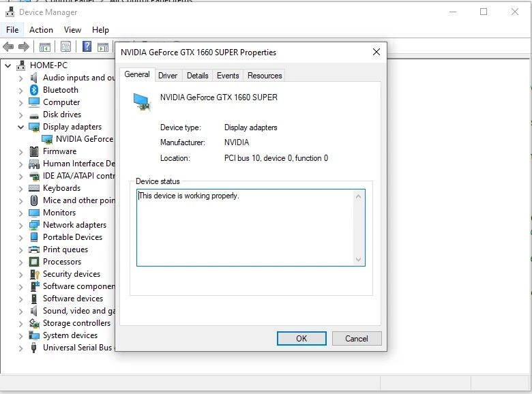
Task: Click the Software components puzzle icon
Action: (35, 286)
